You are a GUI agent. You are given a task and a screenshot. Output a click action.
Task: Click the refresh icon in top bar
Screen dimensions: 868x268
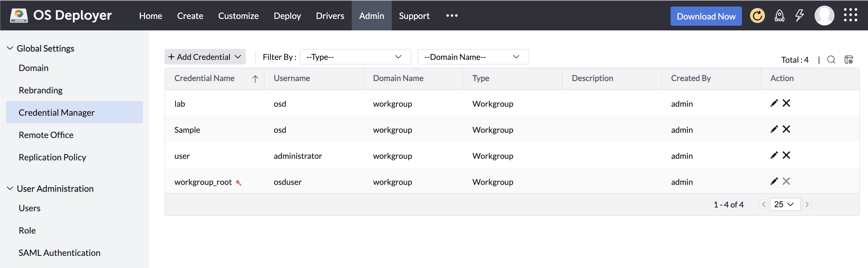pos(757,16)
